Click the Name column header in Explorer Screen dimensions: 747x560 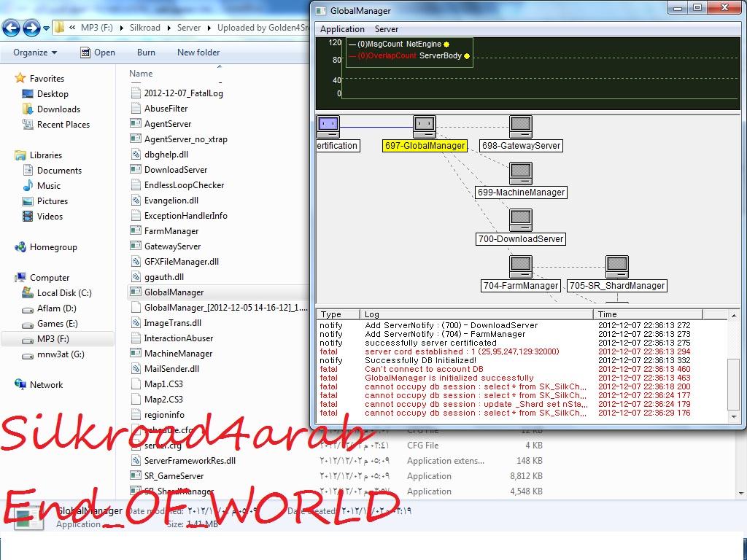(x=141, y=74)
